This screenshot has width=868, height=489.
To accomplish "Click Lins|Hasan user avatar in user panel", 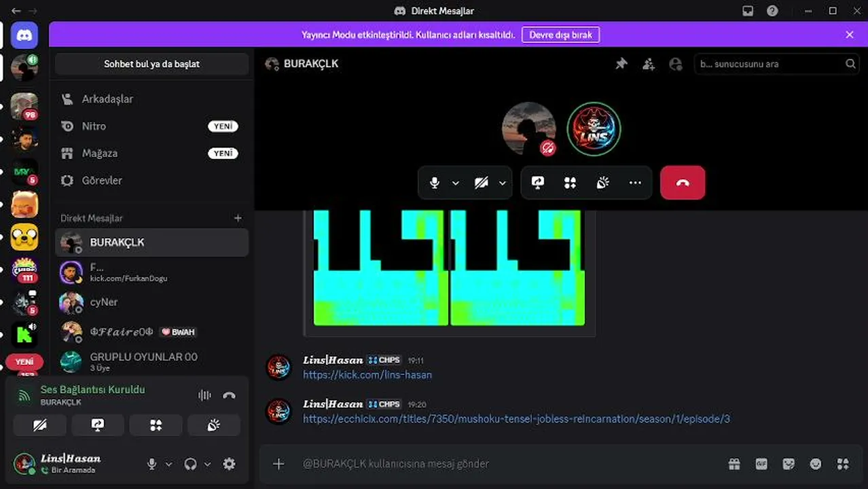I will (x=24, y=463).
